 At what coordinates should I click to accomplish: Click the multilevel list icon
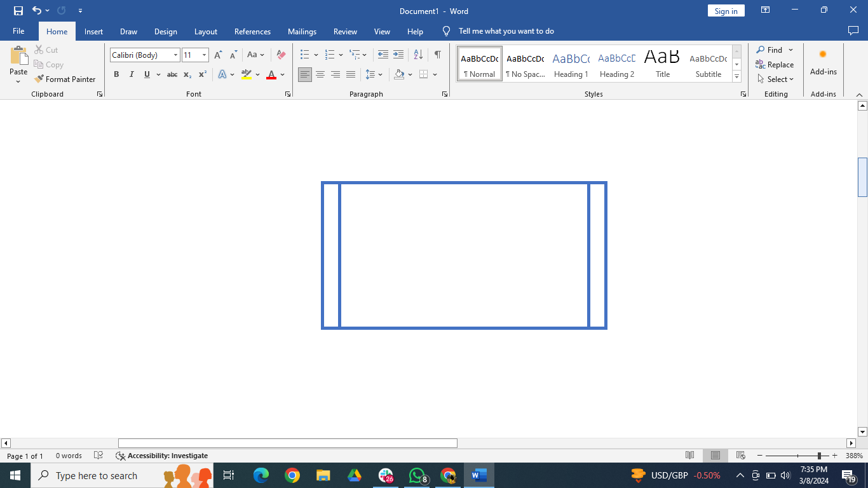(355, 55)
